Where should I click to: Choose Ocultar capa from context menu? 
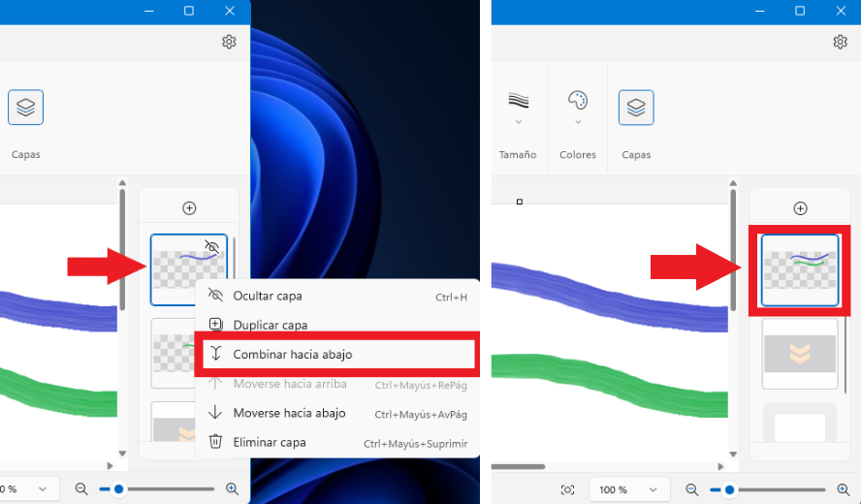tap(337, 296)
